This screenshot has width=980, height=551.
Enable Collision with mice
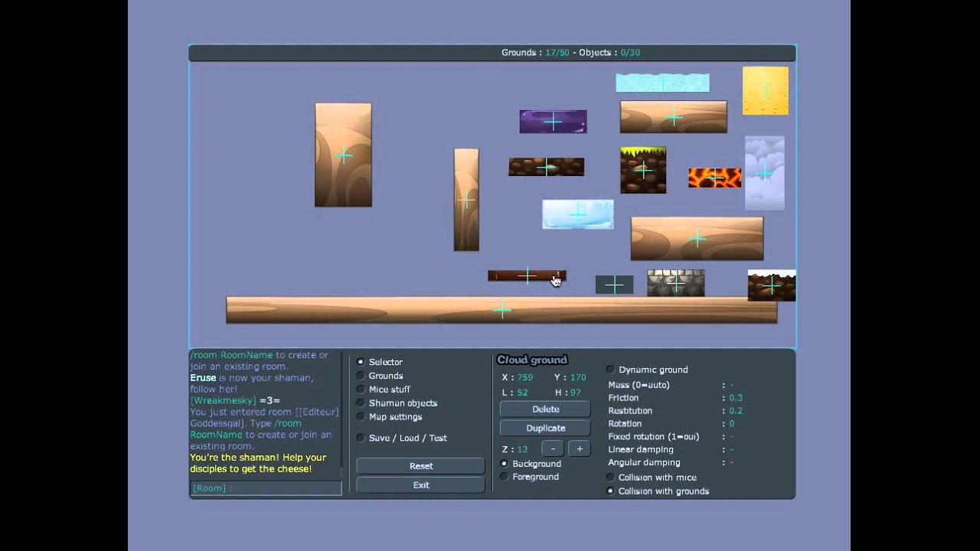pos(652,478)
